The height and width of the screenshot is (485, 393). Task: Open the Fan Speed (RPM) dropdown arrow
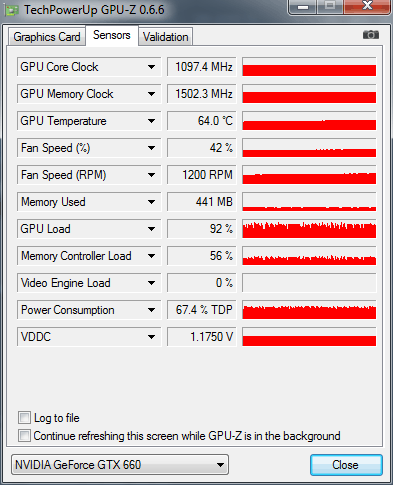point(151,175)
